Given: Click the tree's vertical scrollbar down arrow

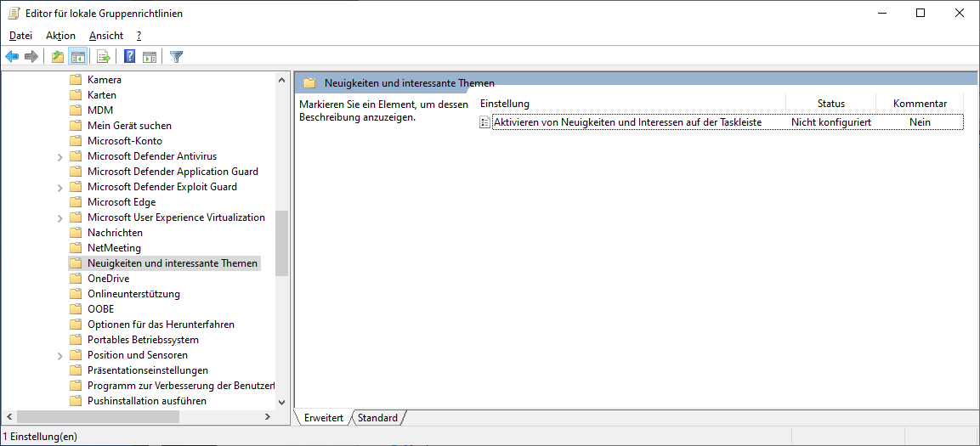Looking at the screenshot, I should point(282,402).
